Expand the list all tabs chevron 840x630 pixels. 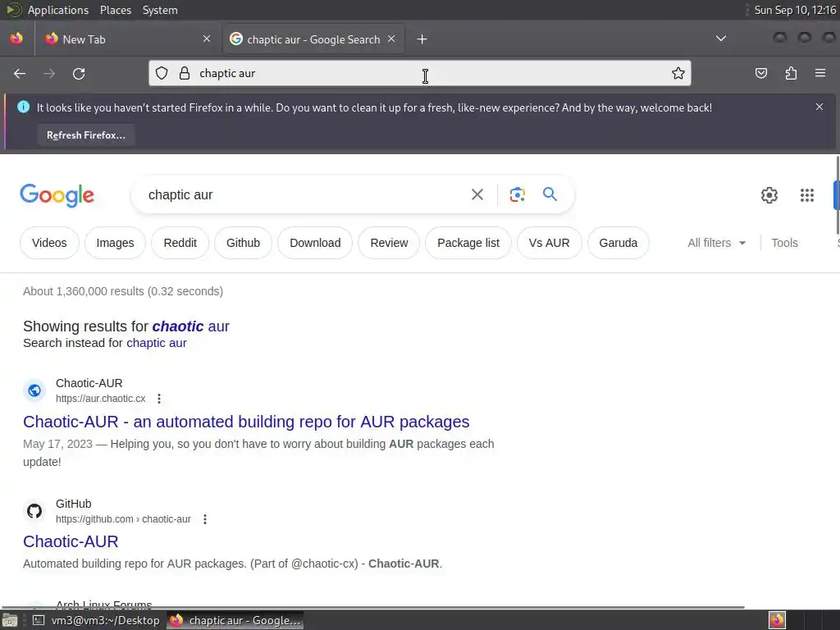(x=721, y=39)
